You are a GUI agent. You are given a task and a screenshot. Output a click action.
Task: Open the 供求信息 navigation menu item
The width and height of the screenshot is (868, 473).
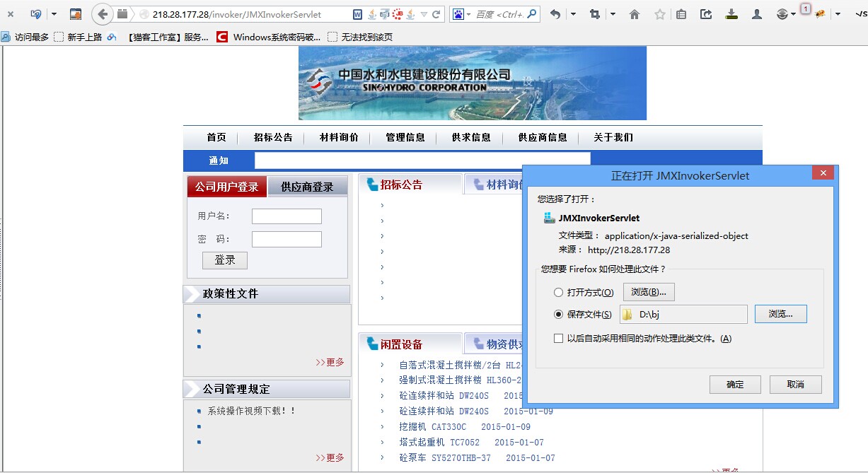pos(471,137)
